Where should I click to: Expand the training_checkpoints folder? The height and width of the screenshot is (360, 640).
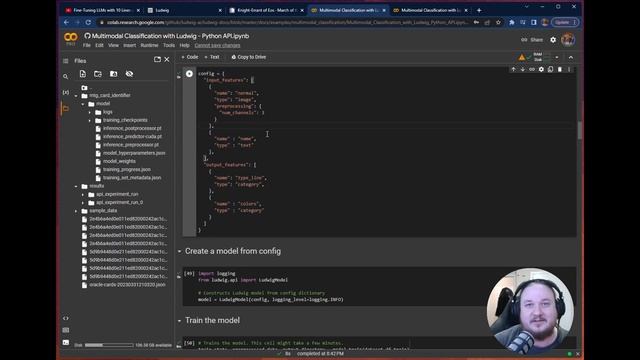point(90,120)
